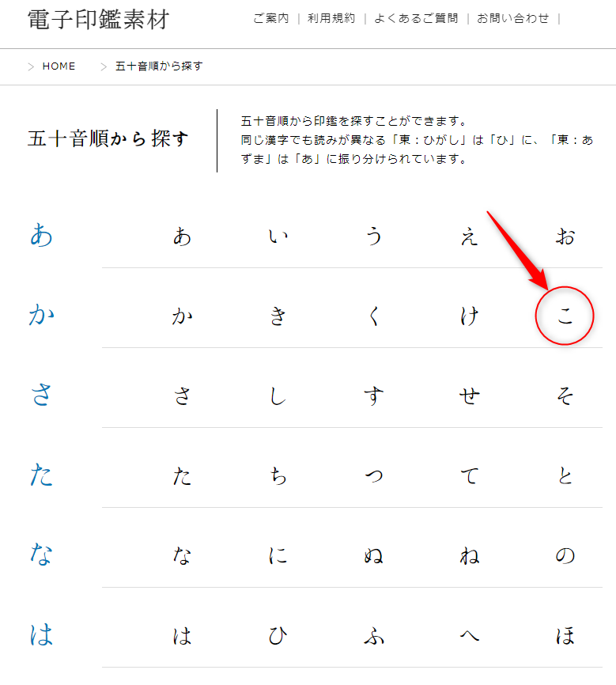Select the blue な row heading
The width and height of the screenshot is (616, 685).
pyautogui.click(x=41, y=554)
